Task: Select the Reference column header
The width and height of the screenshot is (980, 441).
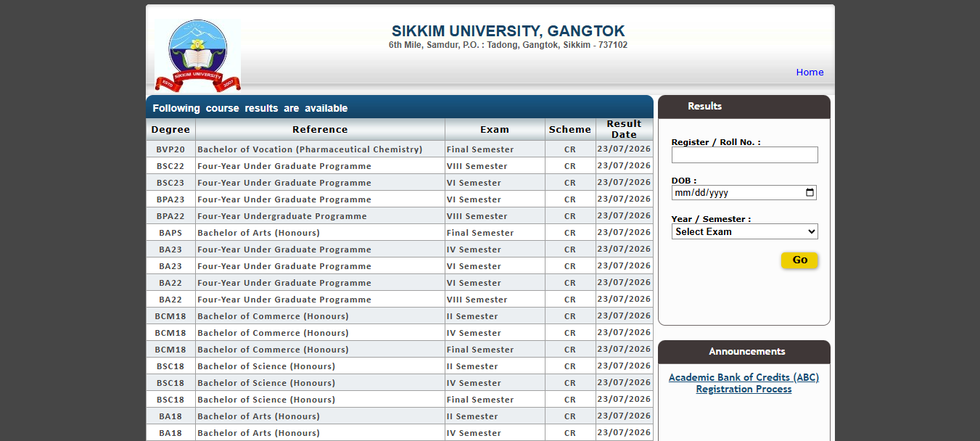Action: click(320, 129)
